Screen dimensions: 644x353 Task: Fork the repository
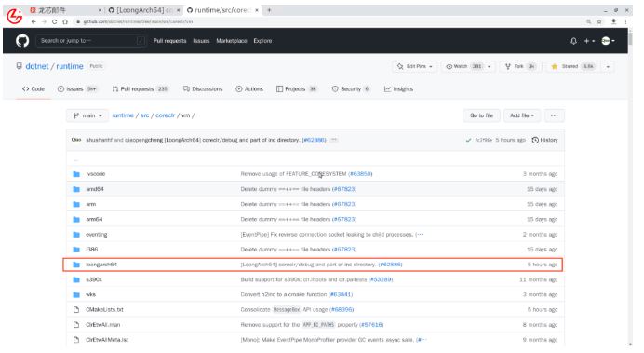520,66
